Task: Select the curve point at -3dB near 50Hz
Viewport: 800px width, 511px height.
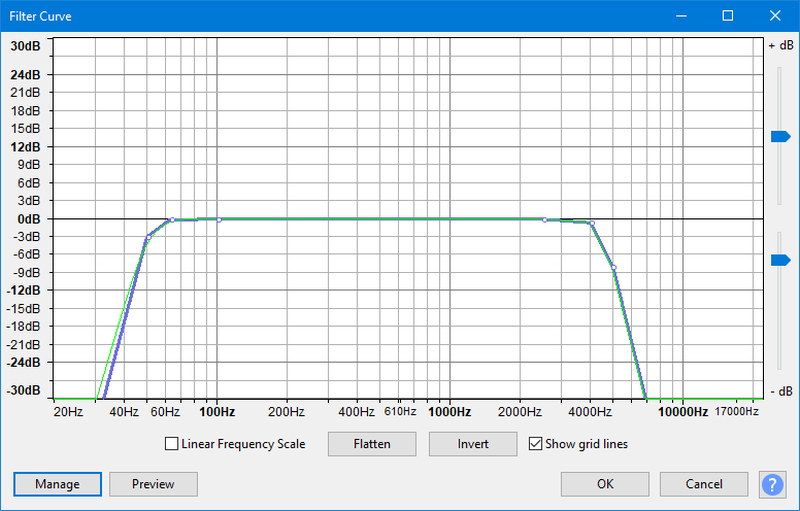Action: click(x=148, y=237)
